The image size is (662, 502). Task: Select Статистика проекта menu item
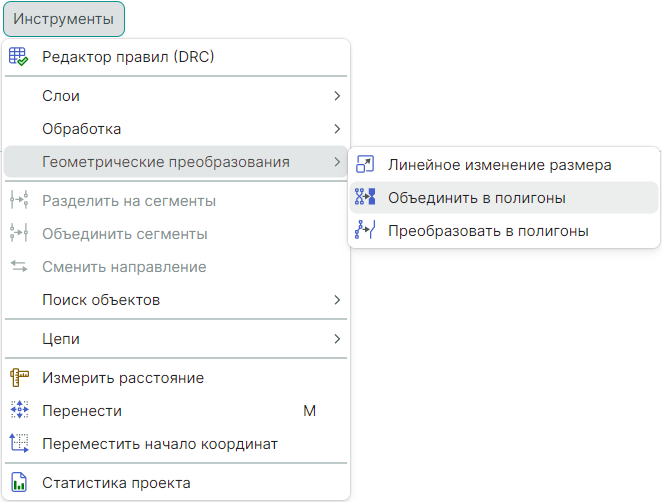point(116,483)
